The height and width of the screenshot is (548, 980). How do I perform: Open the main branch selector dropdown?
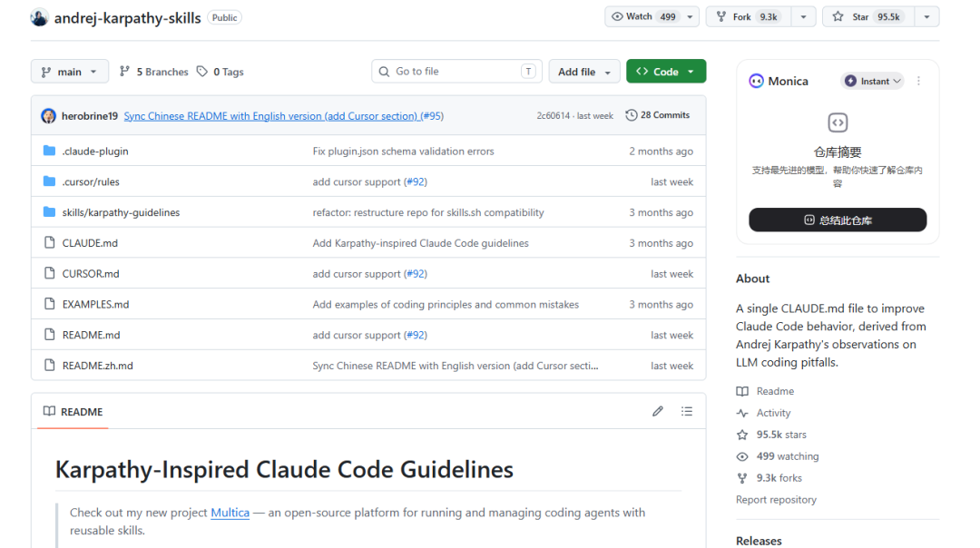tap(69, 71)
